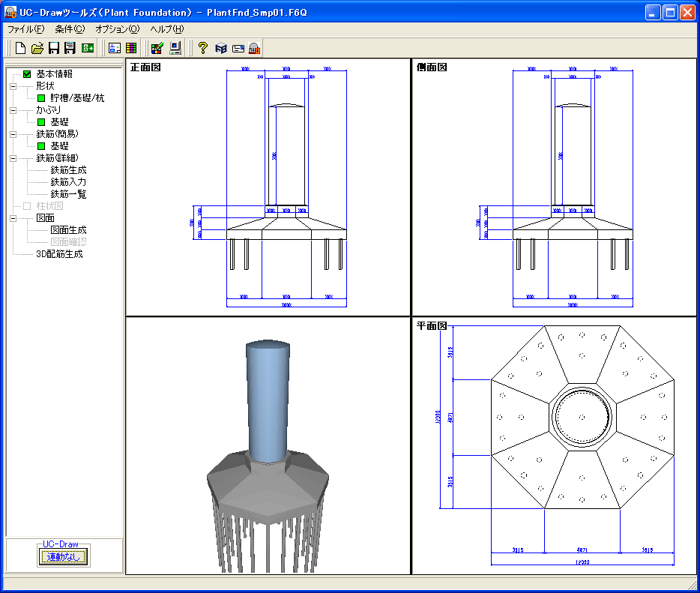Click the 正面図 front view drawing
700x593 pixels.
(x=268, y=187)
